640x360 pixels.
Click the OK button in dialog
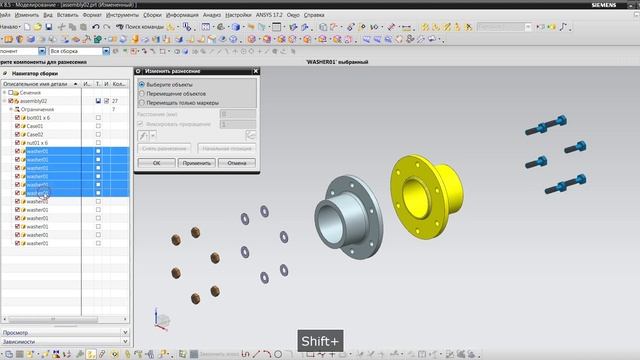156,163
